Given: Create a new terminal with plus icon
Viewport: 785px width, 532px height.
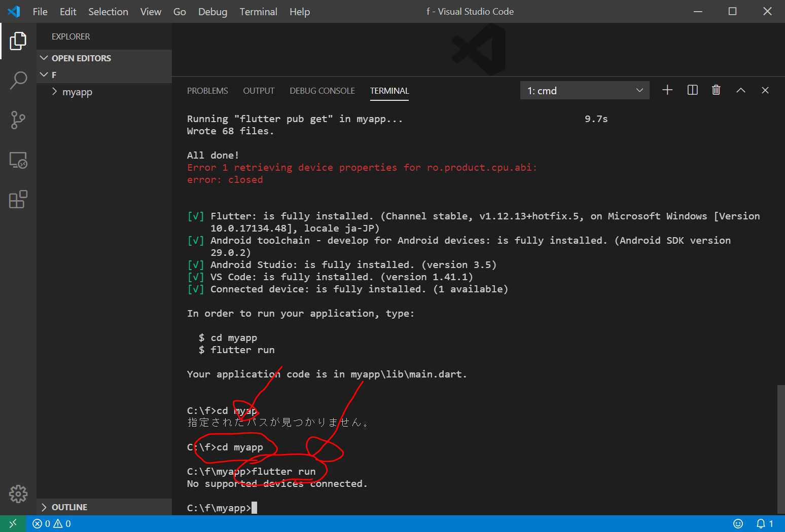Looking at the screenshot, I should (x=667, y=90).
